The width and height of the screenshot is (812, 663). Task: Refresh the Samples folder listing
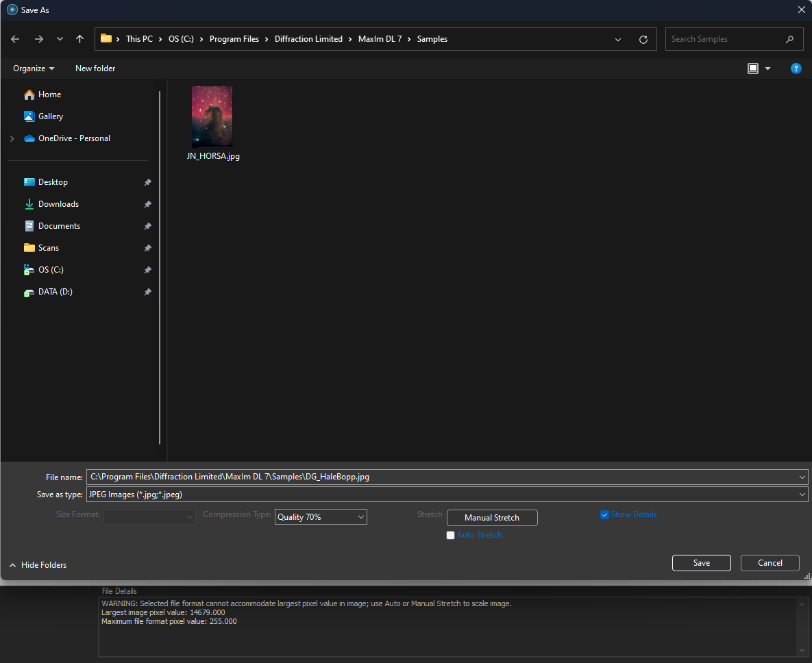643,40
